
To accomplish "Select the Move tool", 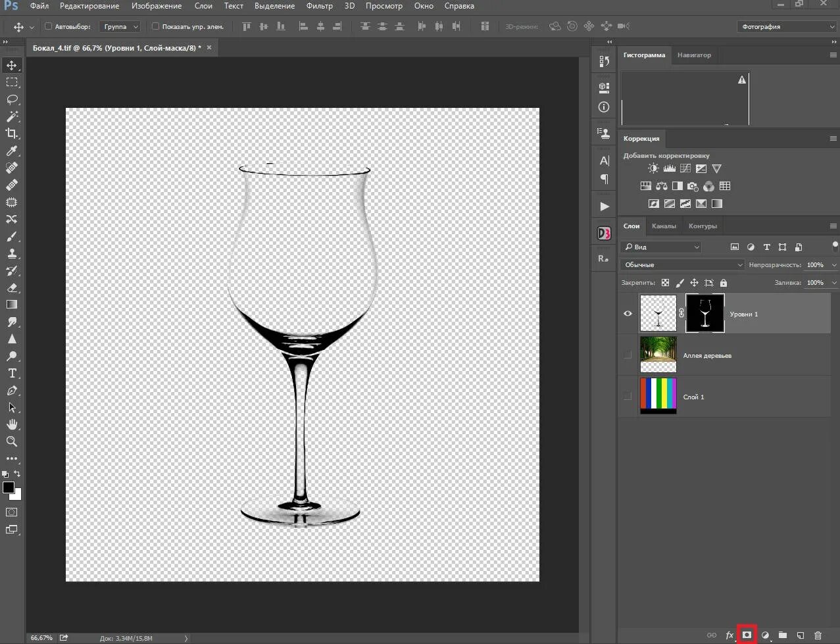I will (x=12, y=65).
